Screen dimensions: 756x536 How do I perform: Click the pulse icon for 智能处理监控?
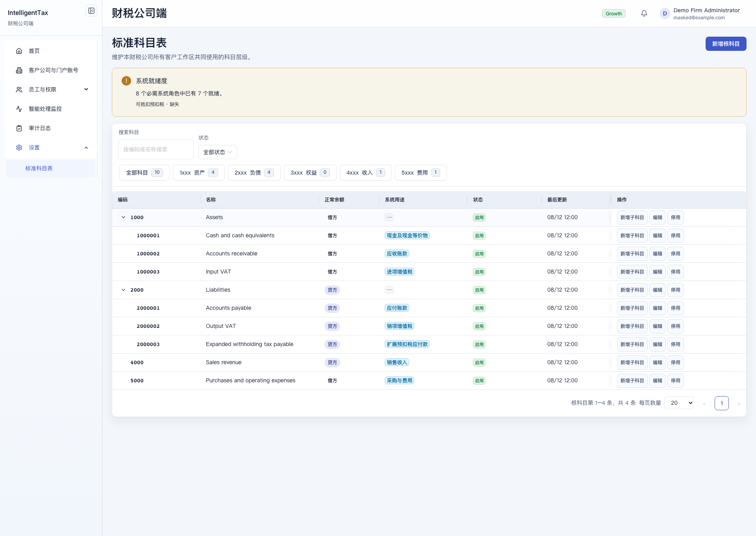click(19, 109)
